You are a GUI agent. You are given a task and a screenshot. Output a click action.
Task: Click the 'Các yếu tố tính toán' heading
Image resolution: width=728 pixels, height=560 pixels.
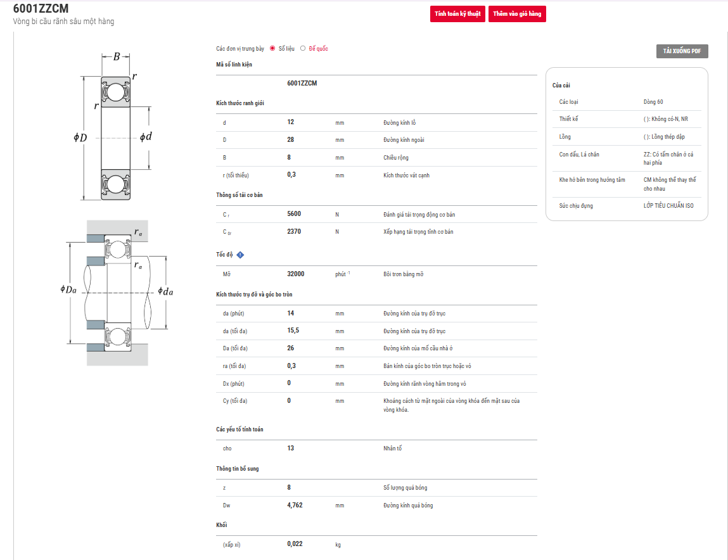point(239,430)
